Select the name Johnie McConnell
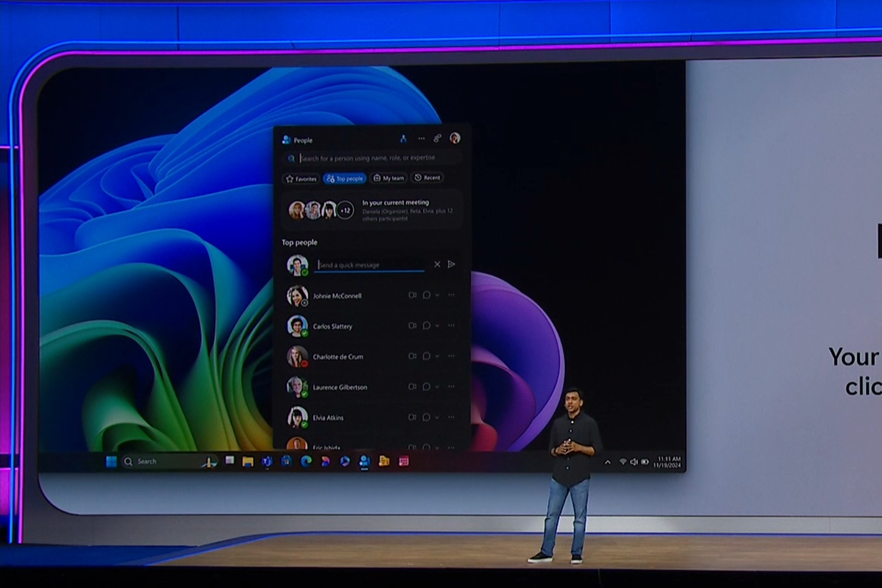Image resolution: width=882 pixels, height=588 pixels. tap(337, 296)
